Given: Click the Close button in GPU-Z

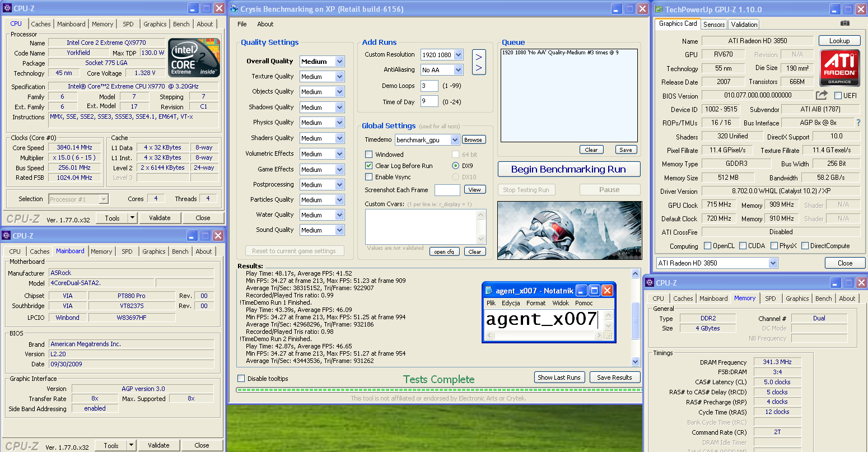Looking at the screenshot, I should [845, 263].
